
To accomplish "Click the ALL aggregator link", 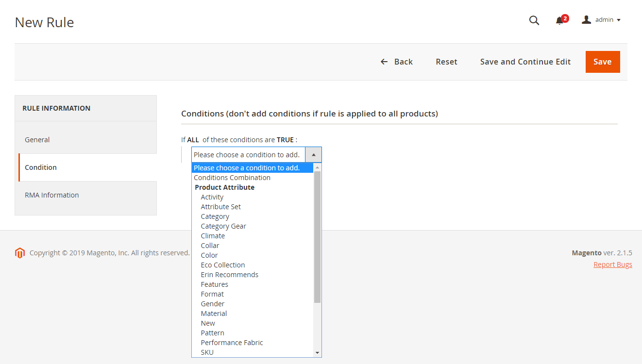I will (x=193, y=140).
